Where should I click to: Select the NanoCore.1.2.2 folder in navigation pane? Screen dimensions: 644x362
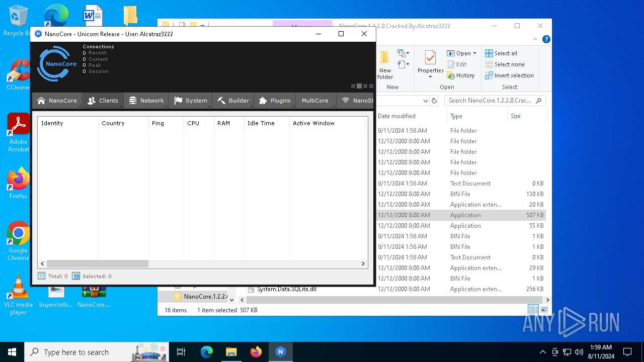(201, 297)
